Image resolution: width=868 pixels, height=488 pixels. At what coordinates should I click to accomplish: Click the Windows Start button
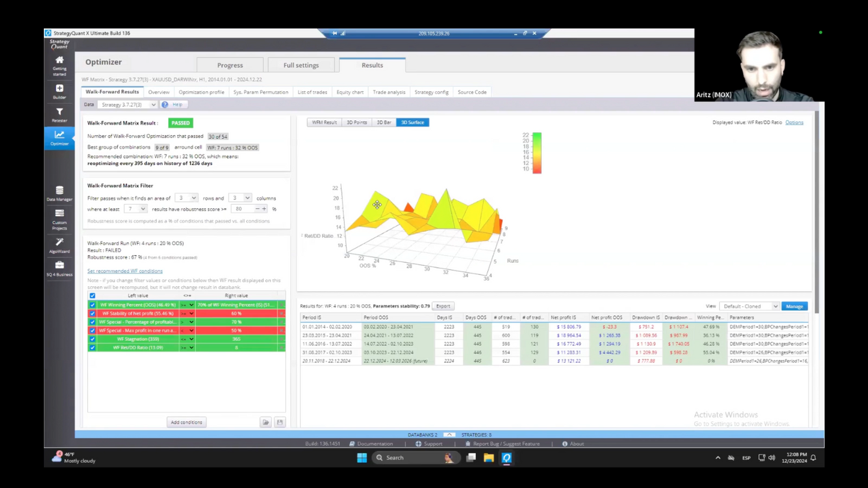[362, 457]
